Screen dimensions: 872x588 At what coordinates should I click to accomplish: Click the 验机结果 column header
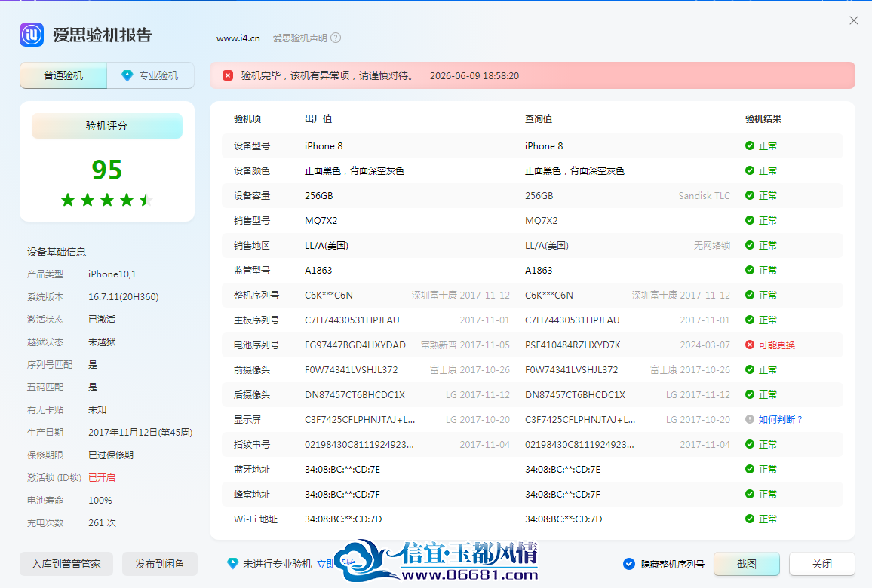coord(763,118)
